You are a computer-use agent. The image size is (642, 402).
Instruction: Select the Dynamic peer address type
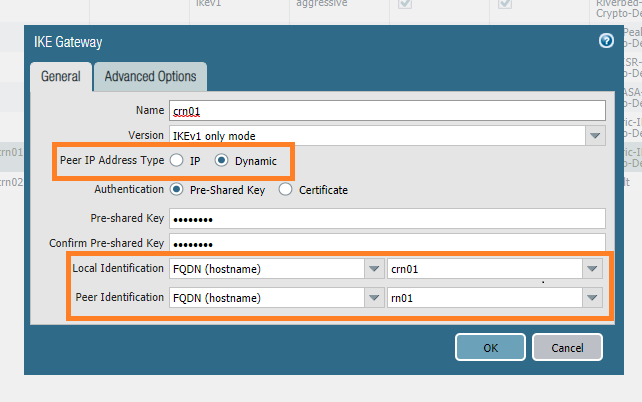[x=222, y=160]
